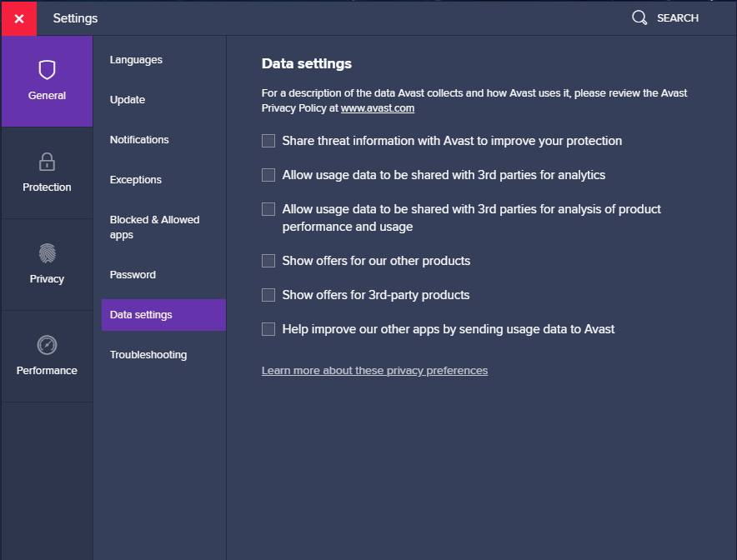This screenshot has height=560, width=737.
Task: Click the Performance gauge icon
Action: coord(47,345)
